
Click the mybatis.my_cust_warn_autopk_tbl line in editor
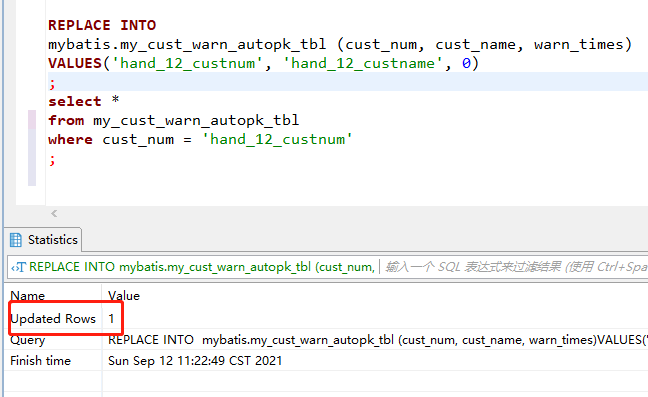(340, 44)
